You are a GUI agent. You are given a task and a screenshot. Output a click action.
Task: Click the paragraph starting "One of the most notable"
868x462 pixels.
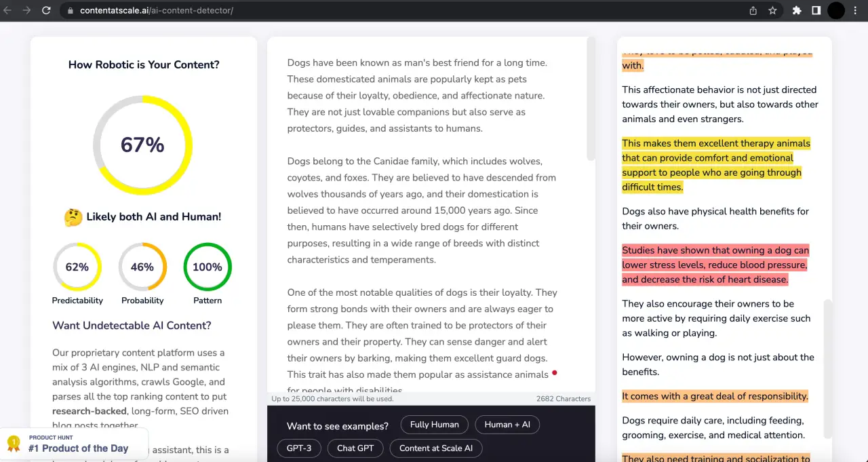tap(422, 341)
